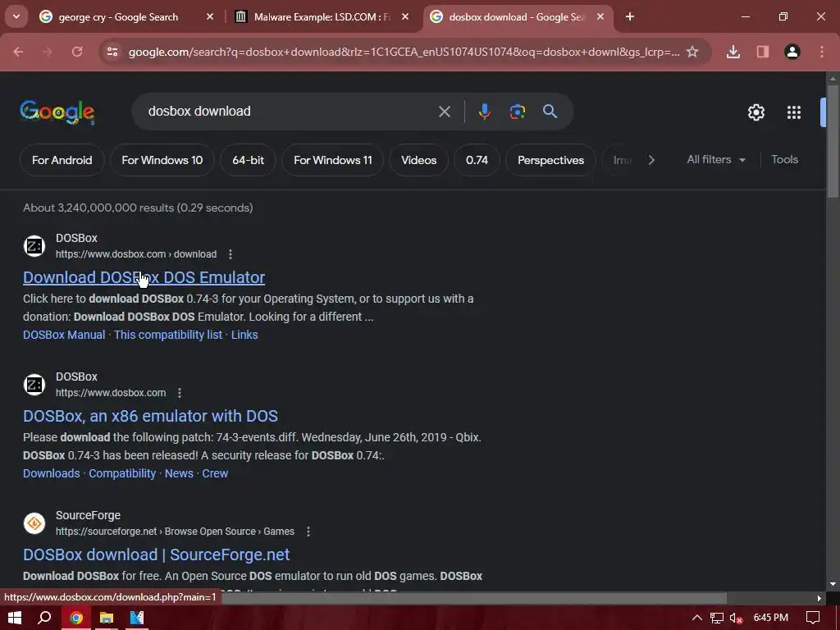Filter results For Windows 10
The width and height of the screenshot is (840, 630).
tap(162, 160)
